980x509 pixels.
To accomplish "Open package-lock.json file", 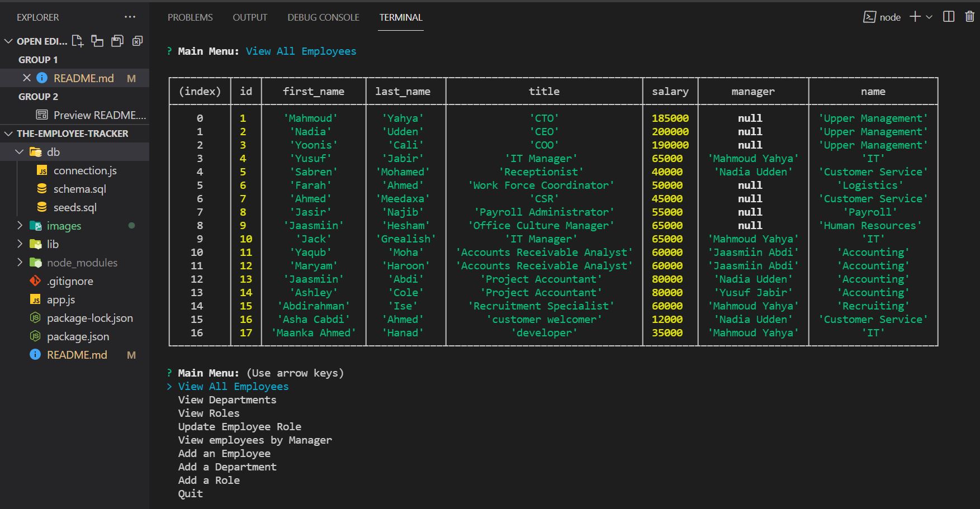I will coord(90,318).
